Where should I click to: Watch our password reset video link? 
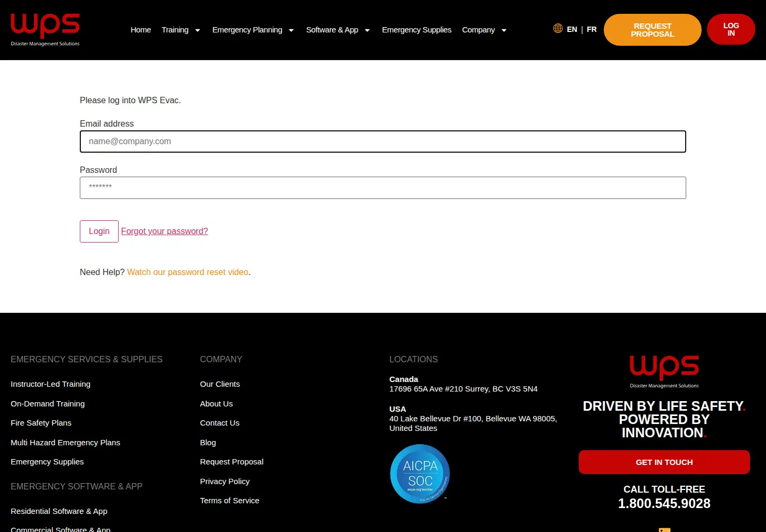click(x=188, y=272)
